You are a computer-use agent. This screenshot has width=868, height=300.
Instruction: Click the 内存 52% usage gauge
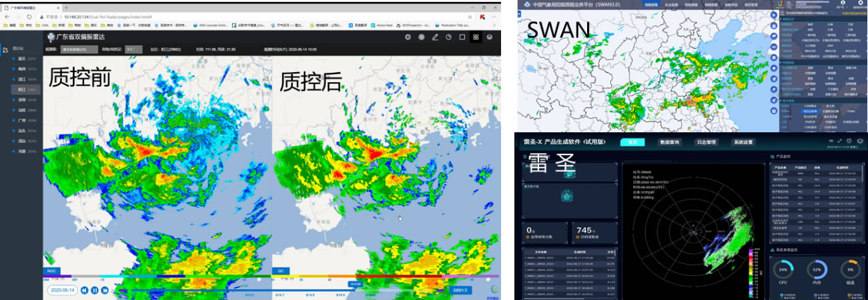pos(816,270)
